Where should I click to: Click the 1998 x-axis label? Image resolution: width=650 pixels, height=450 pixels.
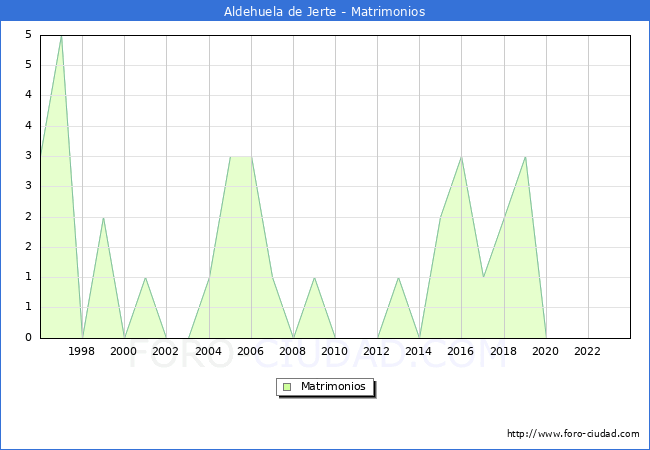point(81,351)
